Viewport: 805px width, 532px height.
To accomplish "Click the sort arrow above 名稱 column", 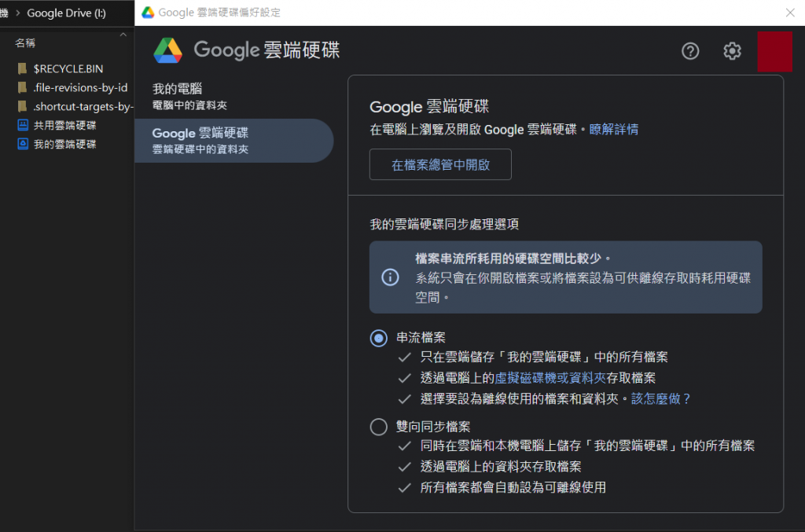I will pos(123,35).
